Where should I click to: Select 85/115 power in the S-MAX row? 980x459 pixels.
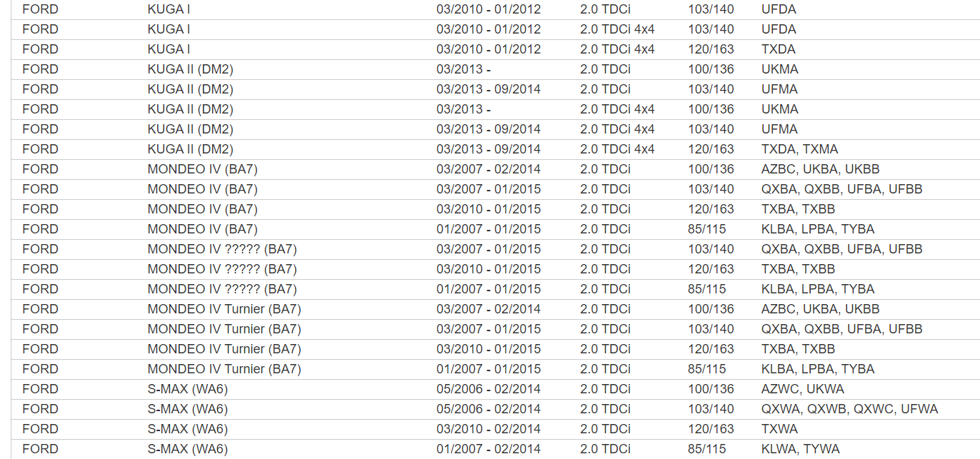706,449
